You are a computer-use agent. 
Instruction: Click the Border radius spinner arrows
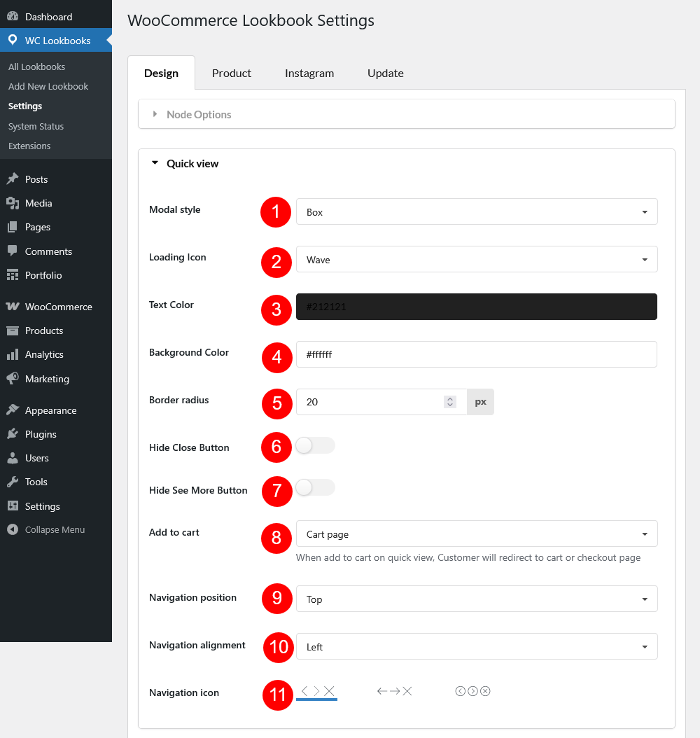[x=450, y=402]
